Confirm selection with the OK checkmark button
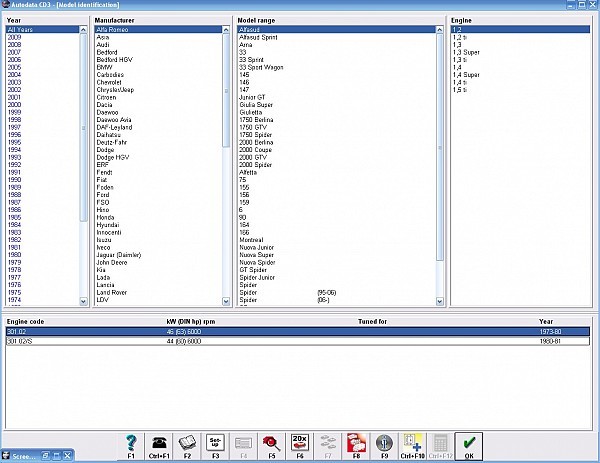The width and height of the screenshot is (600, 463). [469, 446]
